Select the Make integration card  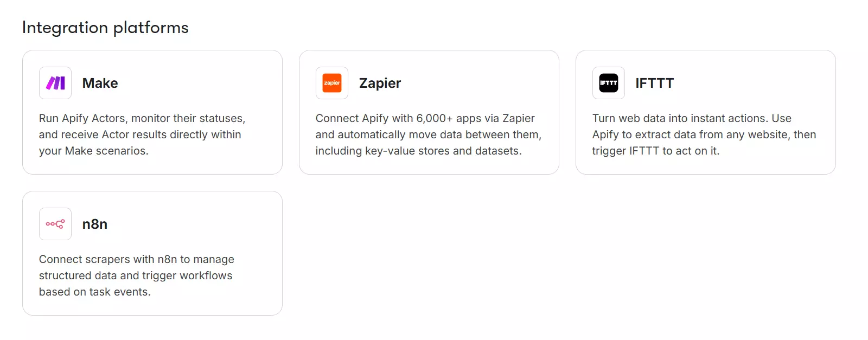(x=152, y=112)
